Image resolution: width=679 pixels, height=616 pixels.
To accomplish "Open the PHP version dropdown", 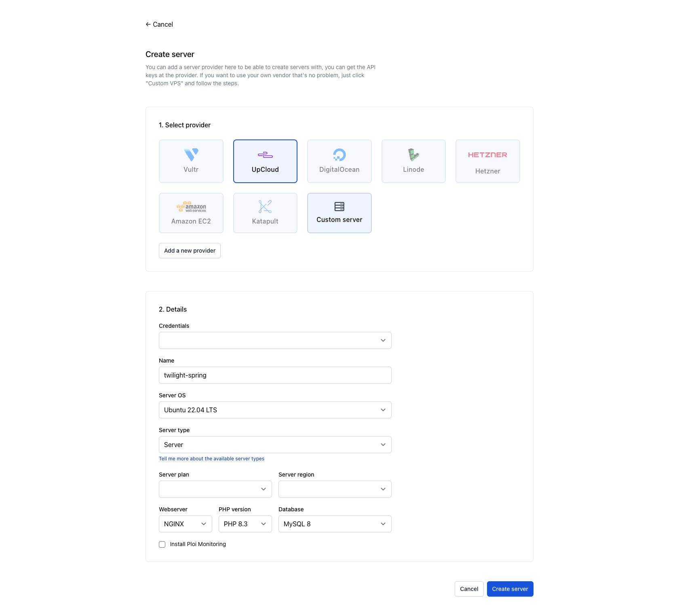I will tap(245, 523).
